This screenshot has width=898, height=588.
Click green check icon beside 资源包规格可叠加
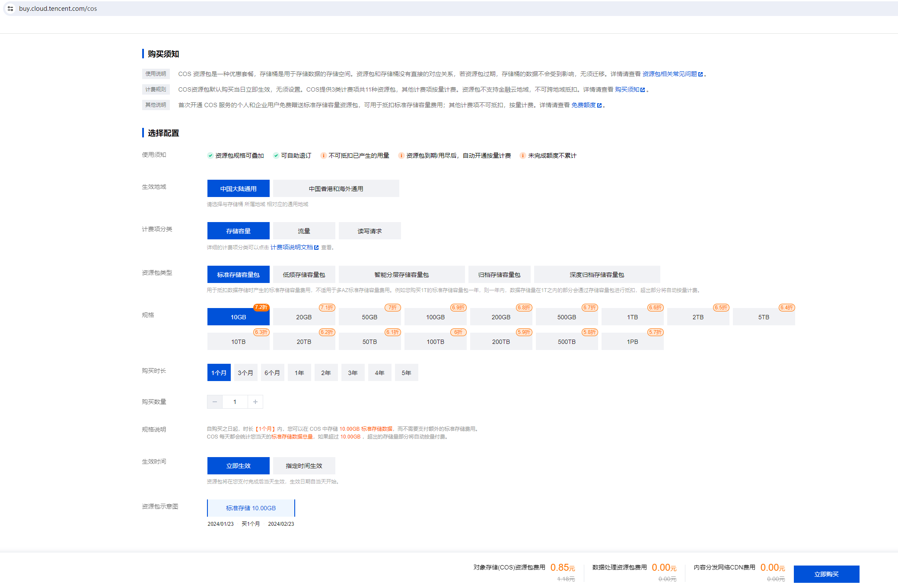pyautogui.click(x=210, y=156)
